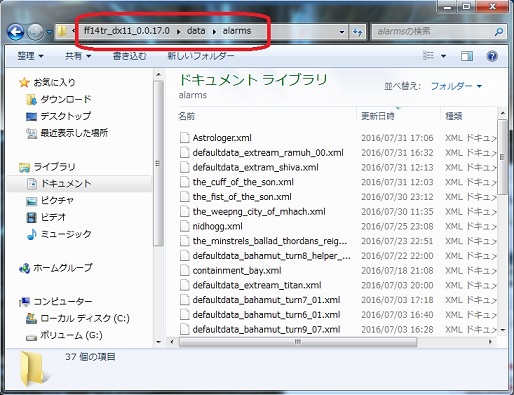Sort by 種類 column header

coord(453,116)
